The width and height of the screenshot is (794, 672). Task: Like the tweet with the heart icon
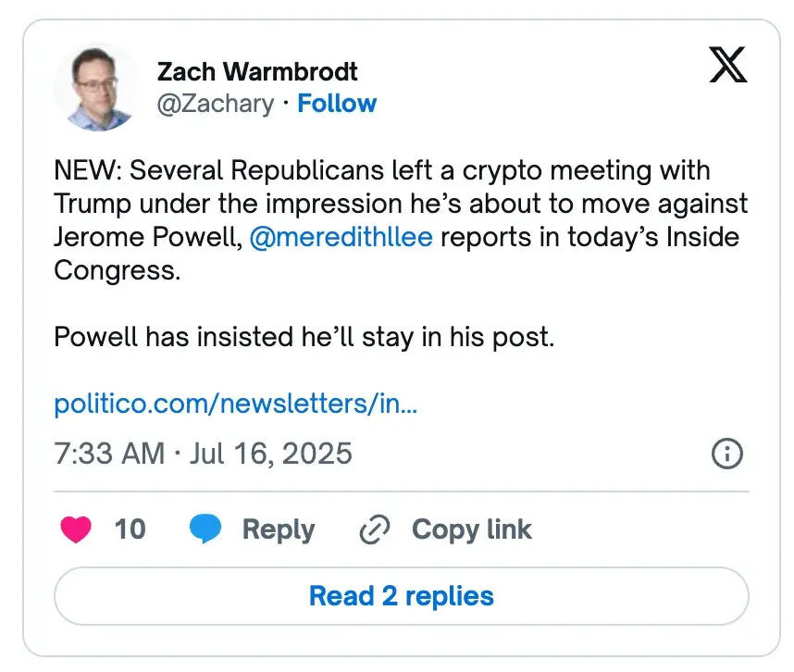76,529
